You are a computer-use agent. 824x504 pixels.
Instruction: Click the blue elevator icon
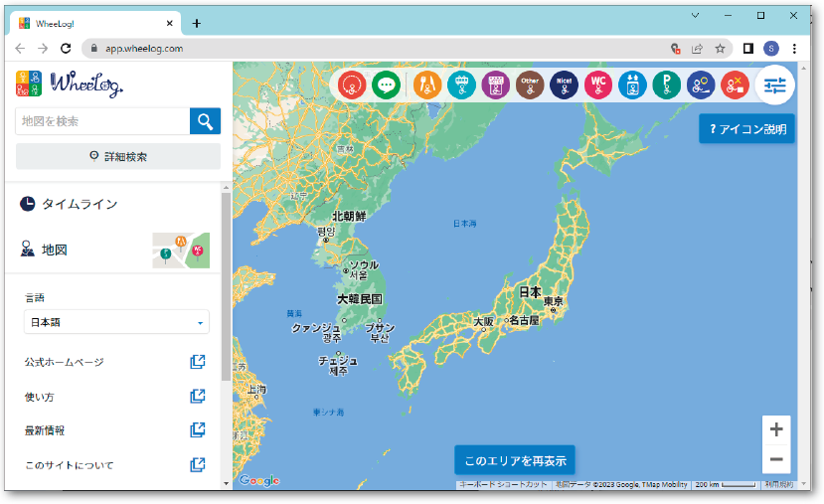tap(632, 84)
